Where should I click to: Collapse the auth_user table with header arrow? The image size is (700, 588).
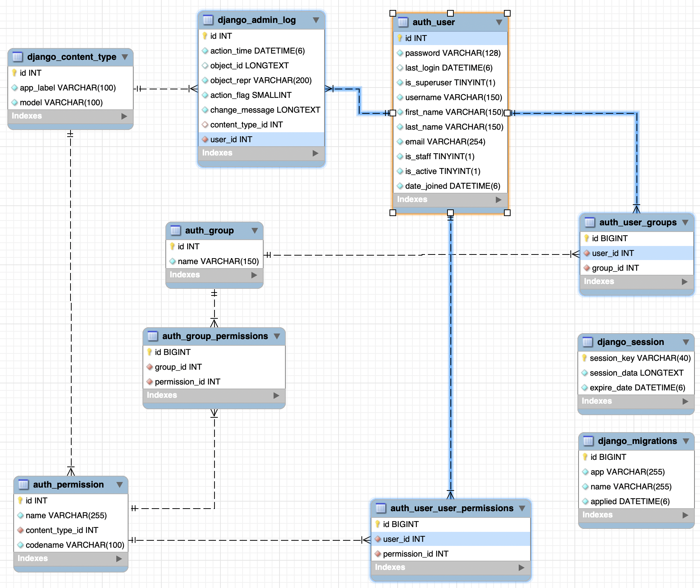click(x=499, y=22)
